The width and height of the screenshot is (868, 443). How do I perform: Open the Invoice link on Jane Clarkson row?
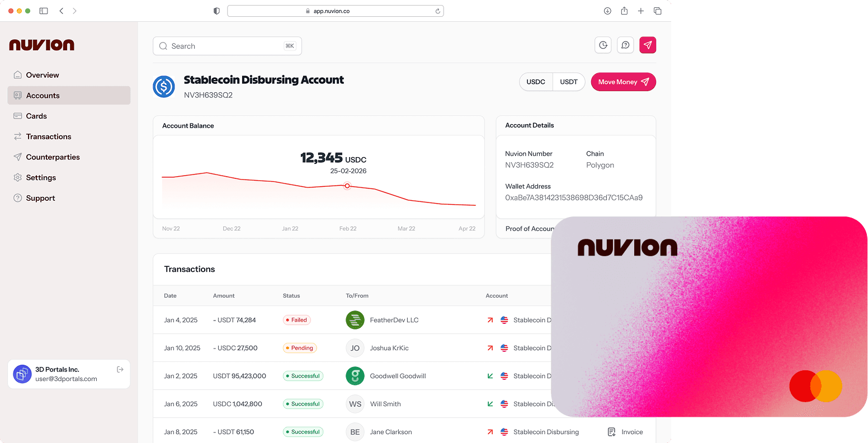[x=625, y=432]
